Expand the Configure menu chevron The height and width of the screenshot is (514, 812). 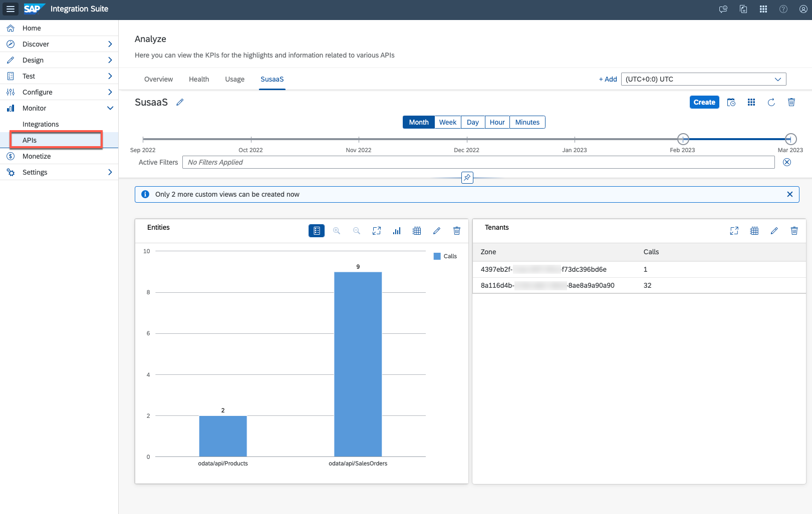coord(110,92)
